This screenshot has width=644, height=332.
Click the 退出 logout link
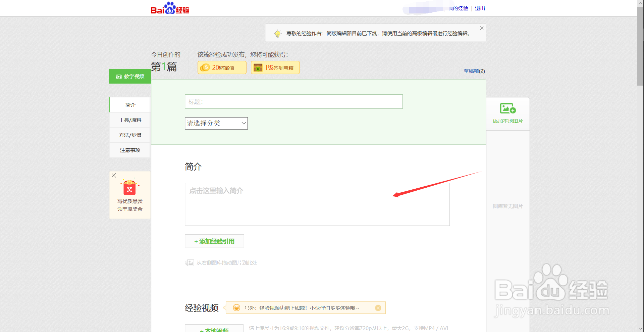point(479,8)
